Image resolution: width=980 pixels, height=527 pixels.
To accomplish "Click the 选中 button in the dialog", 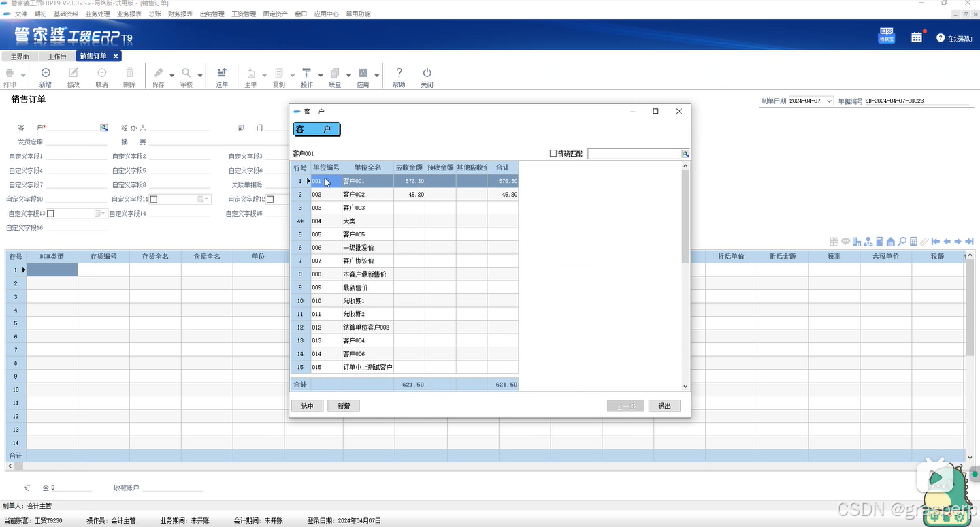I will (307, 406).
